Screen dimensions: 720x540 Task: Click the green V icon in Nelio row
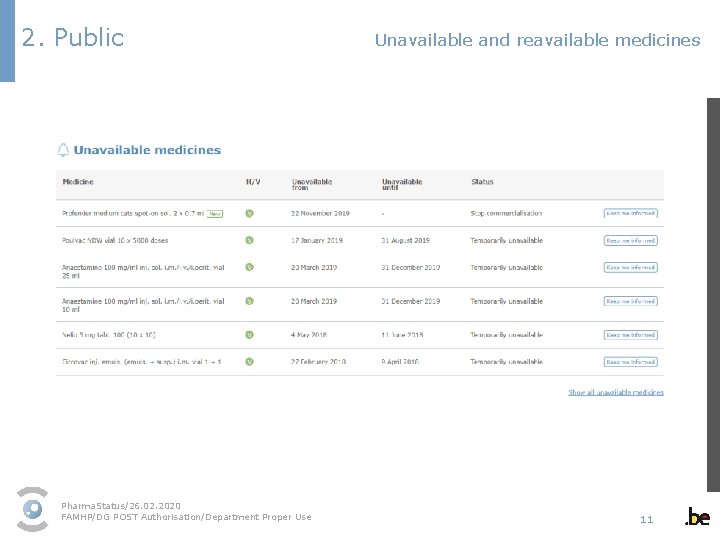[x=249, y=335]
